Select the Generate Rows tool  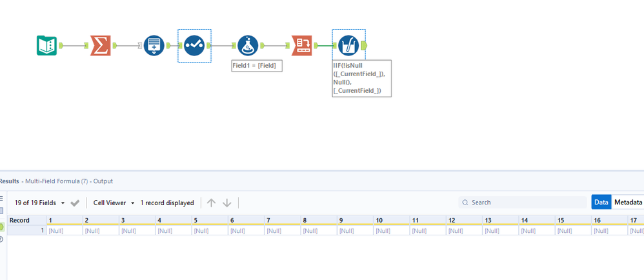[154, 46]
